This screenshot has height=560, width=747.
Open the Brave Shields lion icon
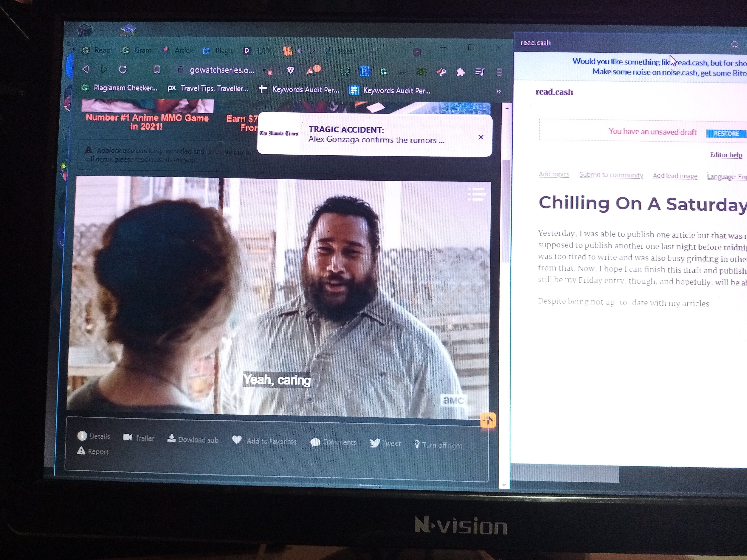pos(290,70)
